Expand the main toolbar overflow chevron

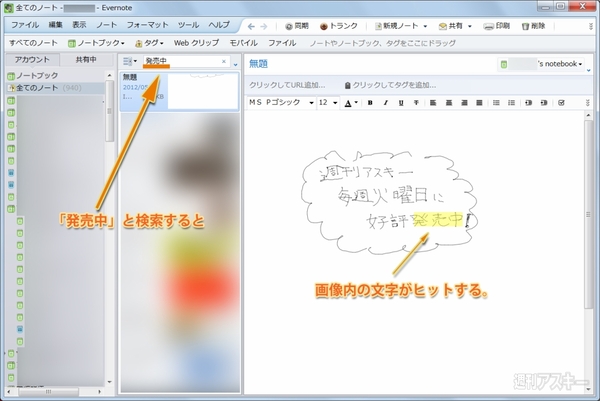(591, 26)
